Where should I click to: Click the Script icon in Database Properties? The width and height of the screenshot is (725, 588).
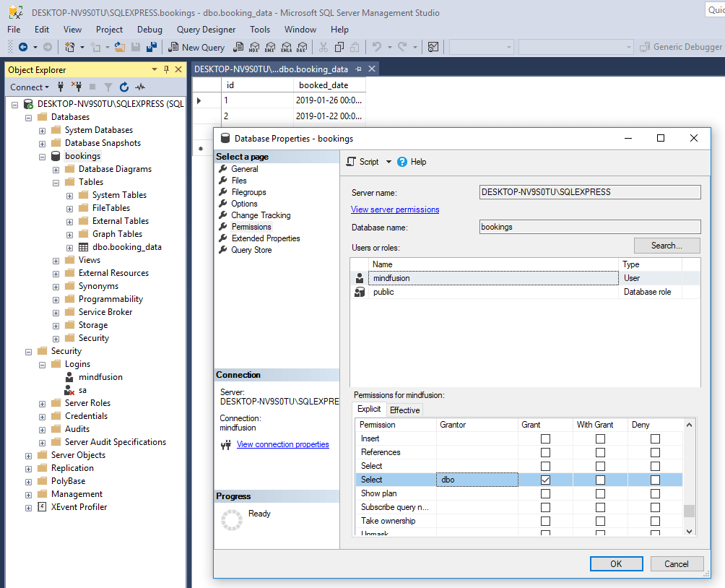(350, 162)
